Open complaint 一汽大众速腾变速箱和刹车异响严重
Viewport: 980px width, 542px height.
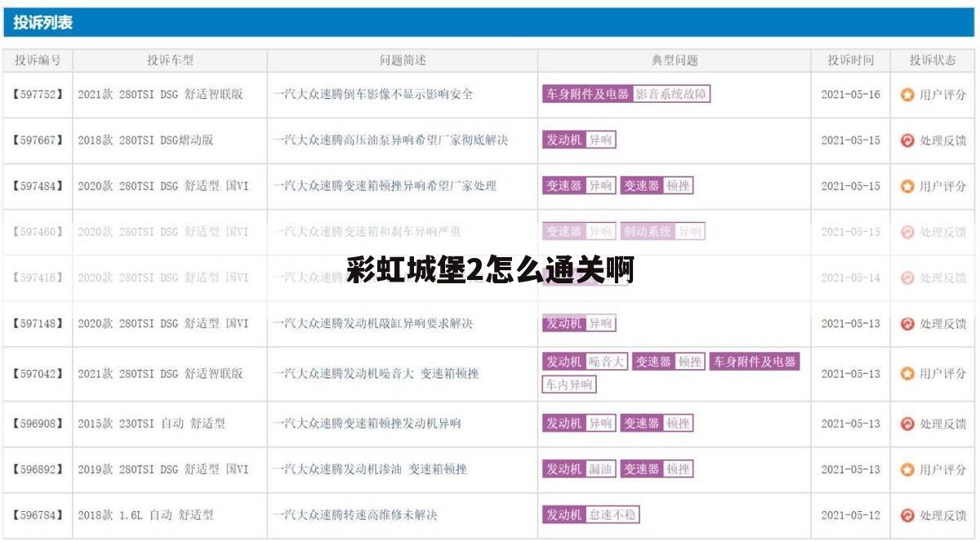coord(367,232)
